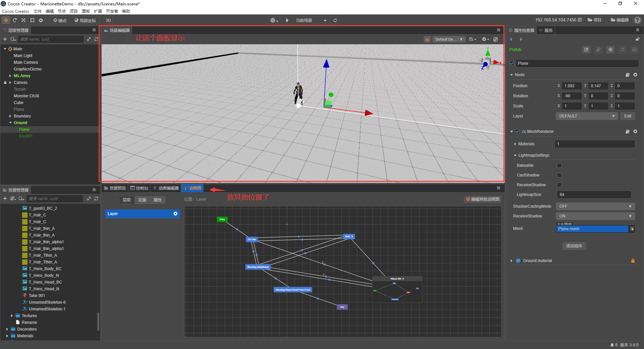Add a new node in the hierarchy panel
This screenshot has height=349, width=644.
point(5,39)
